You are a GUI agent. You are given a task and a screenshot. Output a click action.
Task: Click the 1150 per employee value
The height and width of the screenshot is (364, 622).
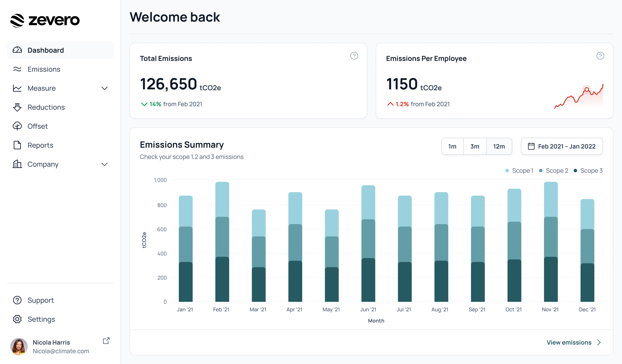(402, 84)
